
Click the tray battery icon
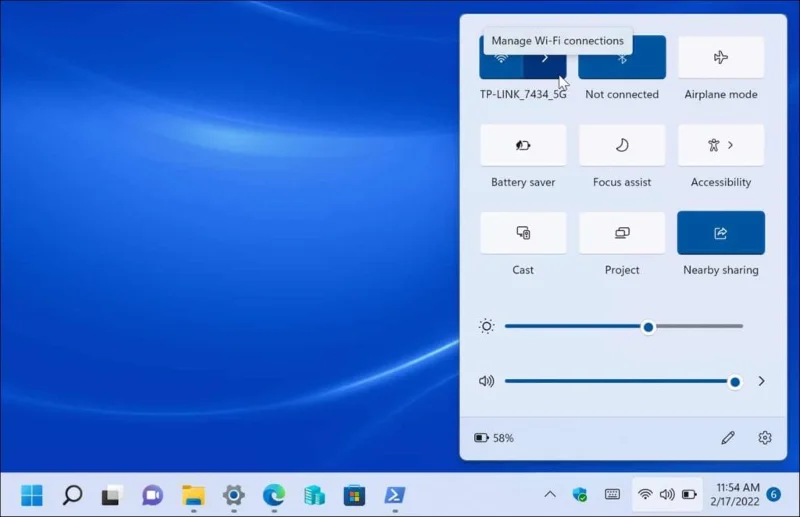pos(689,494)
